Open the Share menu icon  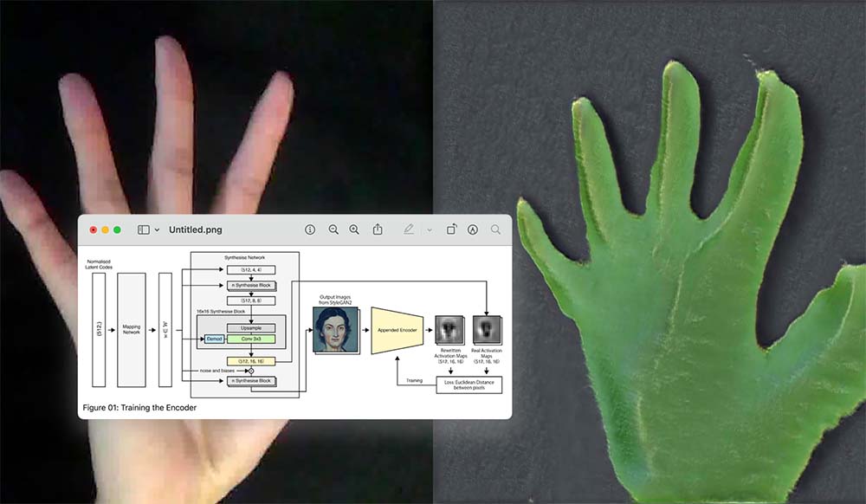(378, 229)
